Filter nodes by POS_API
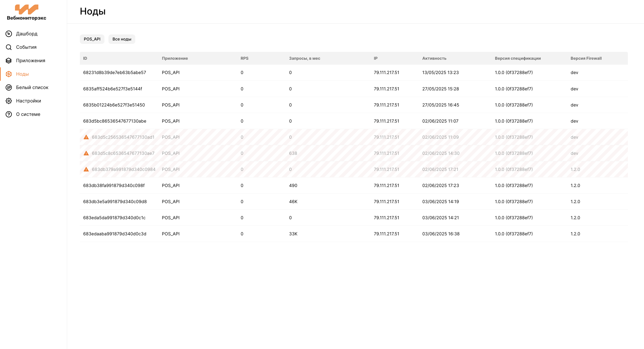 click(92, 39)
